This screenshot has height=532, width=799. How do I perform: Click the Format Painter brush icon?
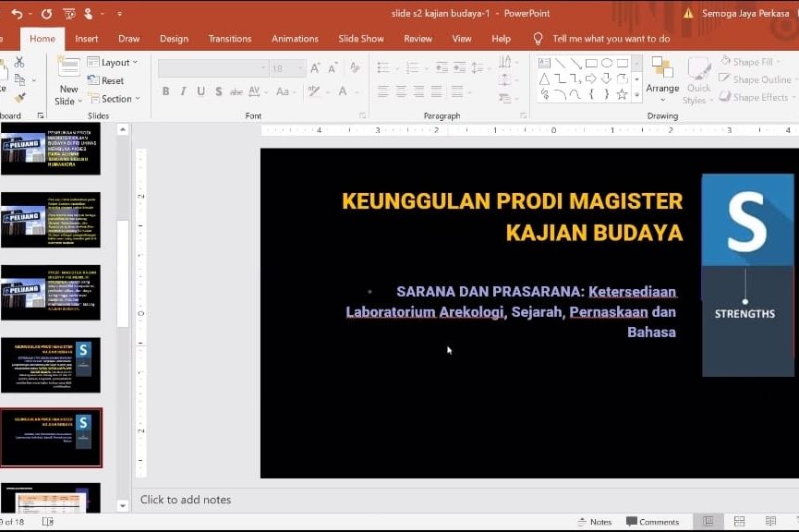[x=20, y=98]
